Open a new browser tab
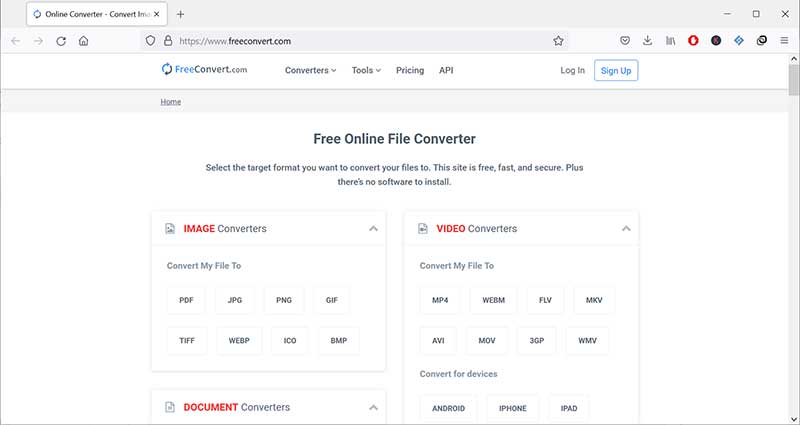Screen dimensions: 800x425 [180, 14]
